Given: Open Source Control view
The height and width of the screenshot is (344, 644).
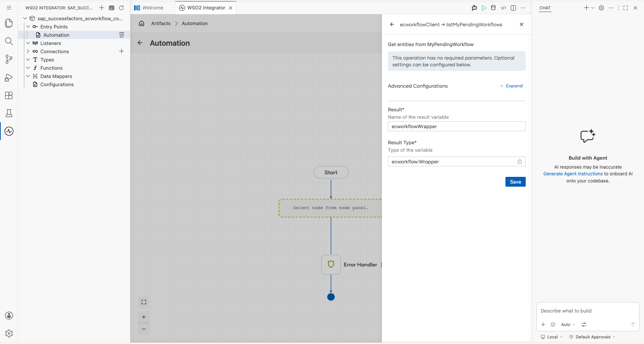Looking at the screenshot, I should click(x=9, y=59).
